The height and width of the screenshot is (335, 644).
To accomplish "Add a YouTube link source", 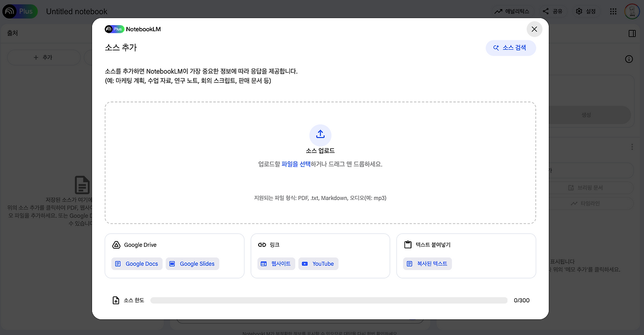I will [318, 263].
